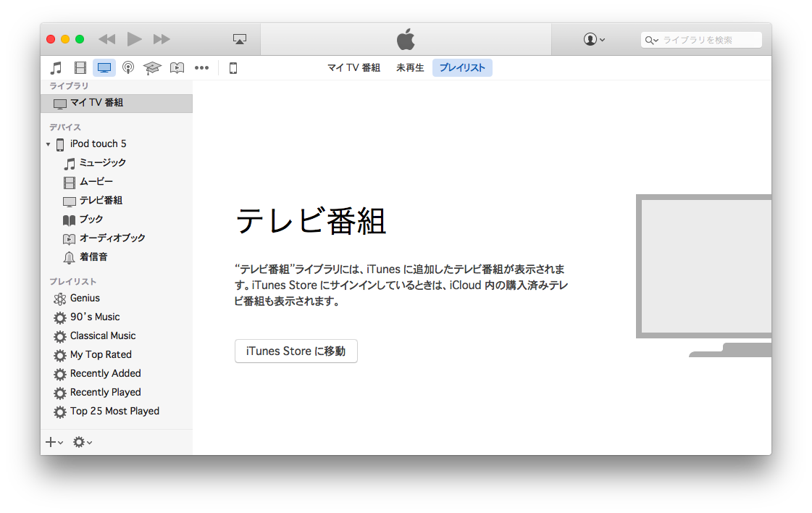Open the Podcasts icon

(128, 68)
